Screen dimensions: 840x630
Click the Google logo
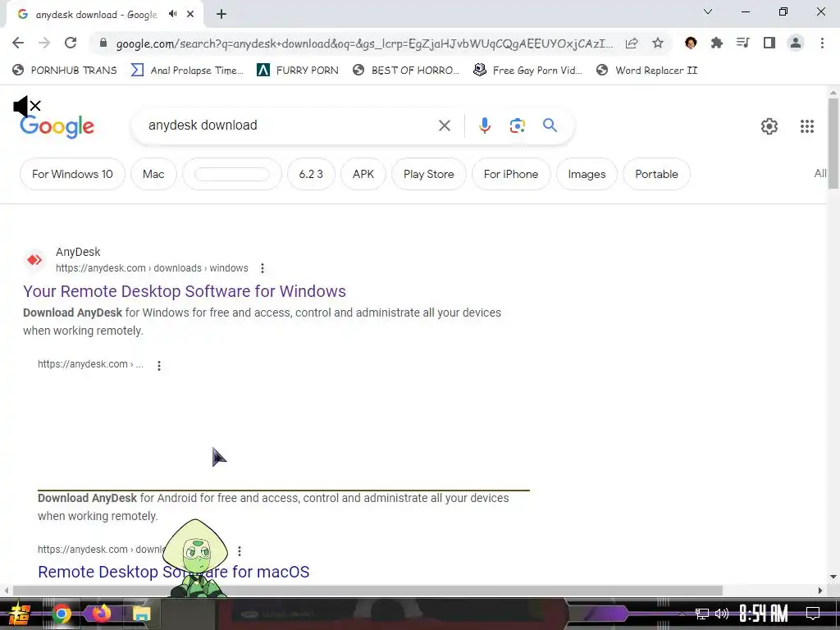tap(57, 127)
